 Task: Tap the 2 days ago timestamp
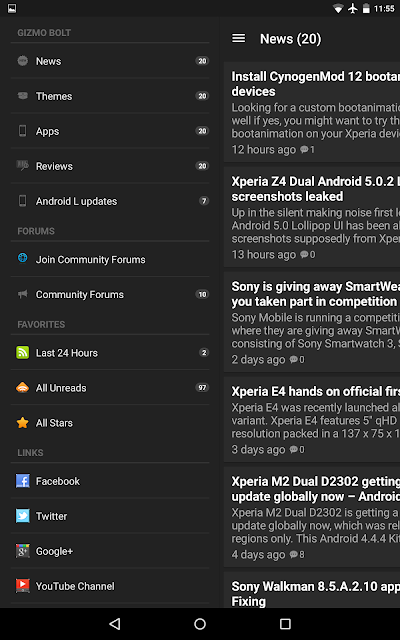click(258, 360)
